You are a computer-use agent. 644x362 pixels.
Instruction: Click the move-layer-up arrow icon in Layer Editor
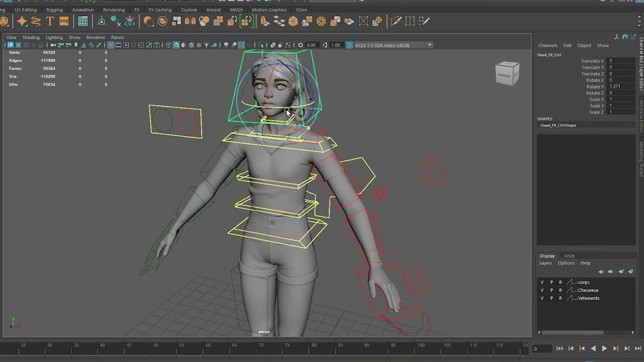602,271
